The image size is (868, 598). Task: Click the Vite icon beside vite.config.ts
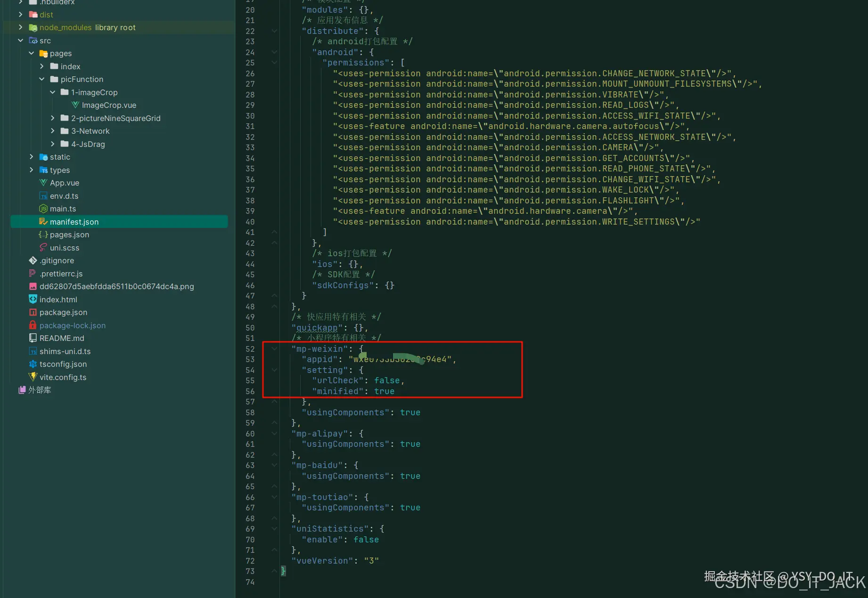[x=33, y=377]
